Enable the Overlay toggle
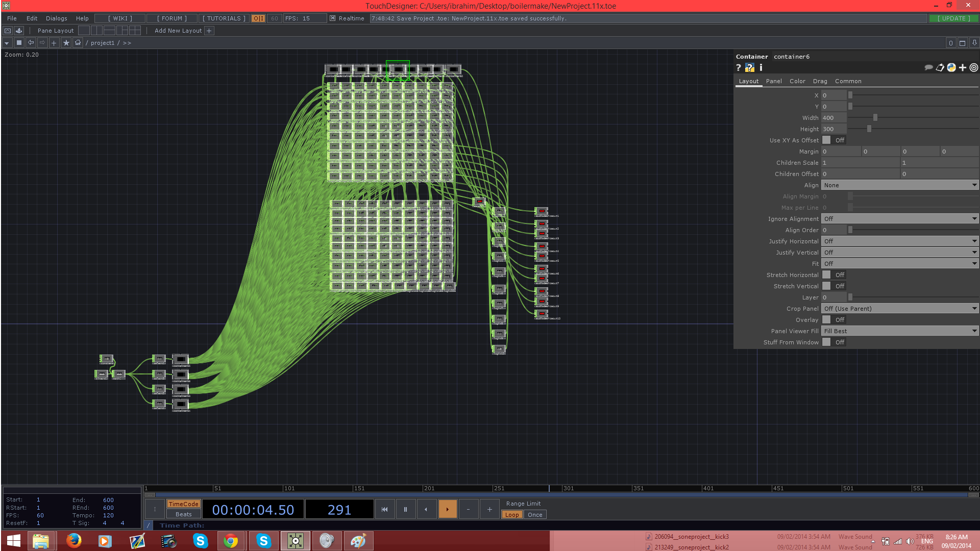980x551 pixels. [827, 320]
